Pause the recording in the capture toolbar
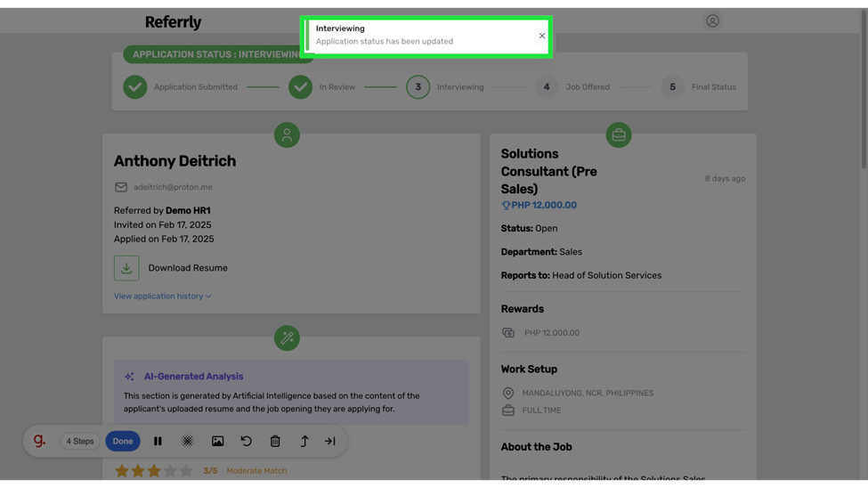This screenshot has height=488, width=868. [x=158, y=441]
